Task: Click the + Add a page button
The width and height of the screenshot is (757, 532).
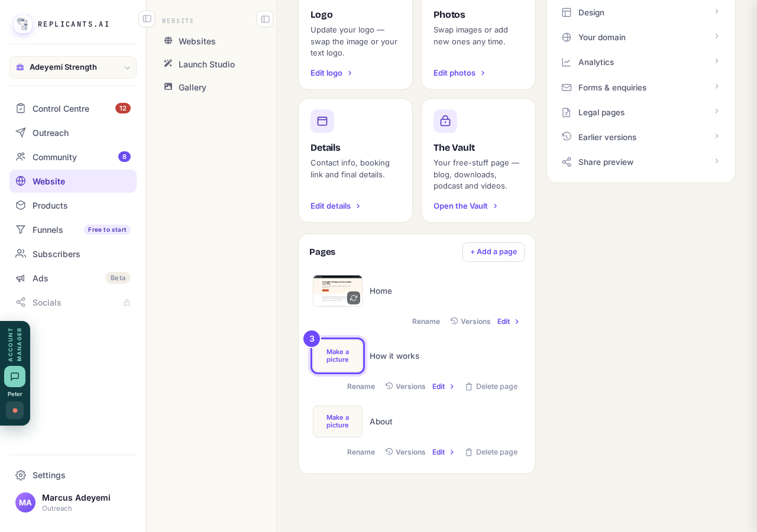Action: pyautogui.click(x=493, y=252)
